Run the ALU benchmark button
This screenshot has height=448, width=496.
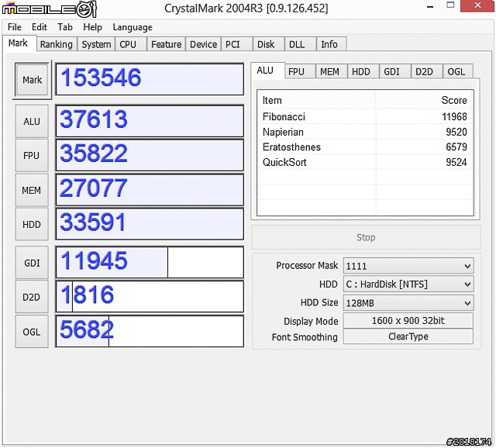tap(32, 122)
